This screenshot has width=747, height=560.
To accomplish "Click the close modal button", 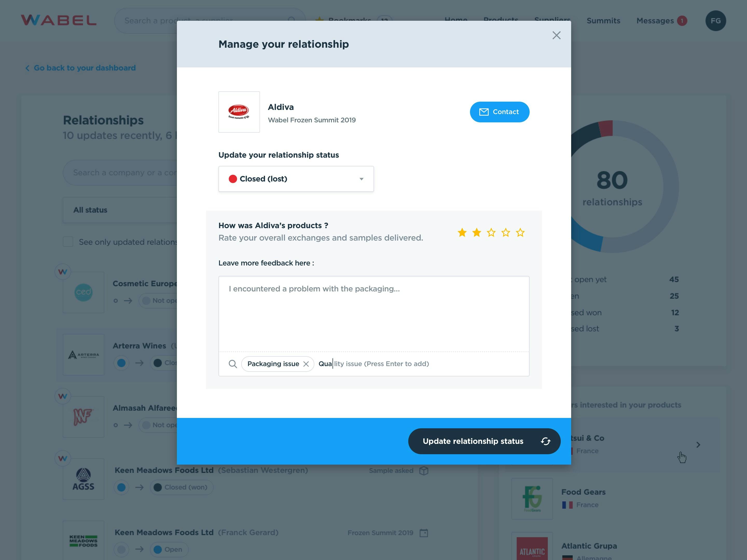I will coord(556,35).
